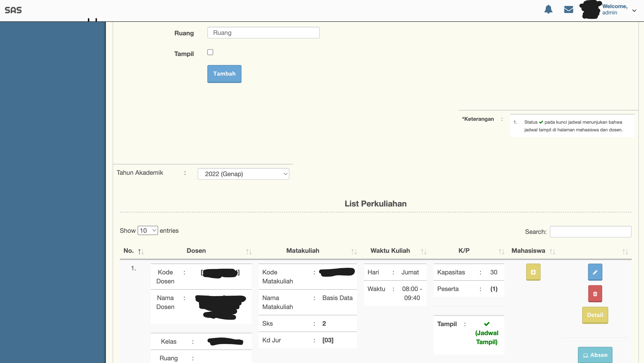Click the red trash delete icon
The width and height of the screenshot is (644, 363).
click(x=595, y=294)
